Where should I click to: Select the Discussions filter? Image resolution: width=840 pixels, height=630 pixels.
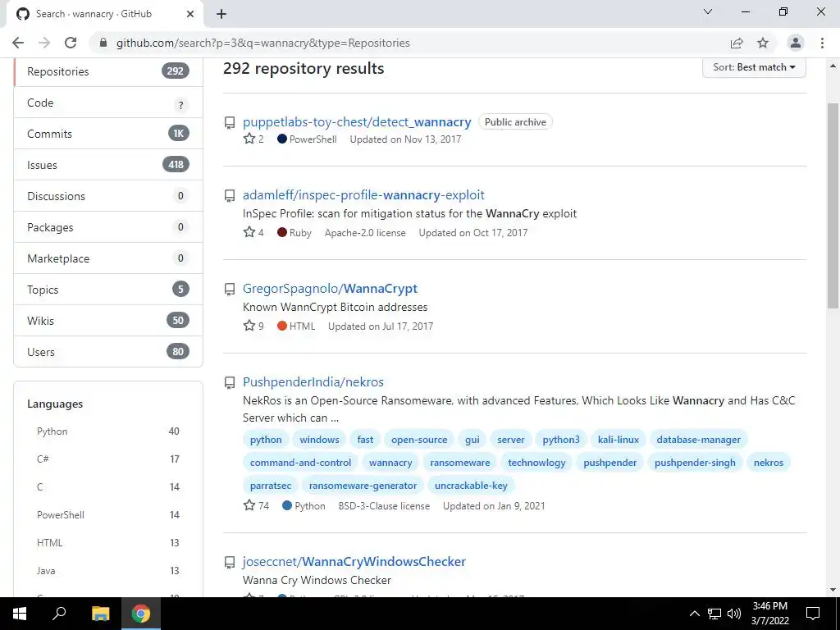point(108,196)
